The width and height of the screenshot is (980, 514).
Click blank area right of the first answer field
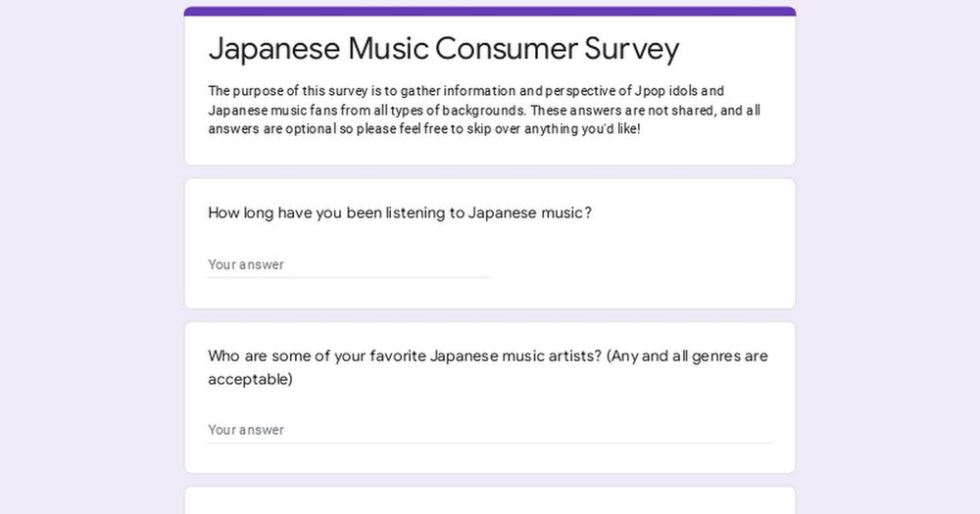click(x=631, y=264)
